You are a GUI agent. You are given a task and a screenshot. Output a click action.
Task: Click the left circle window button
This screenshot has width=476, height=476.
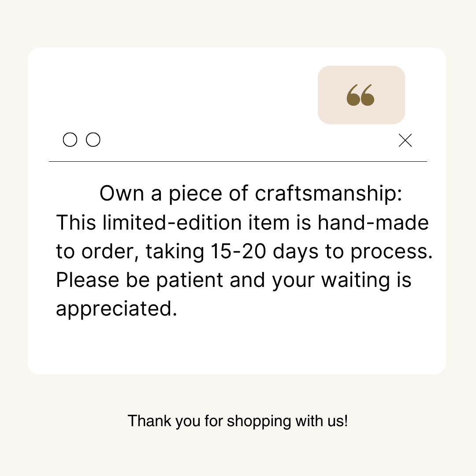point(70,140)
